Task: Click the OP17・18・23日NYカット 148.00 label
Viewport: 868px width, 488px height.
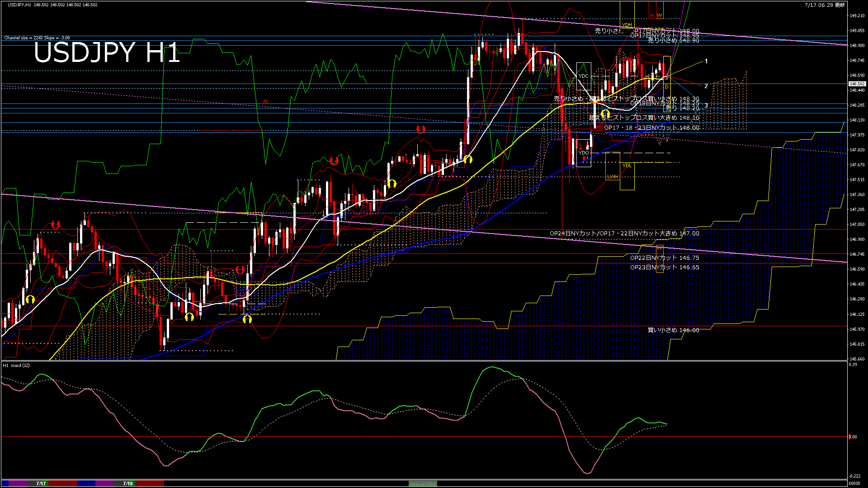Action: pos(652,128)
